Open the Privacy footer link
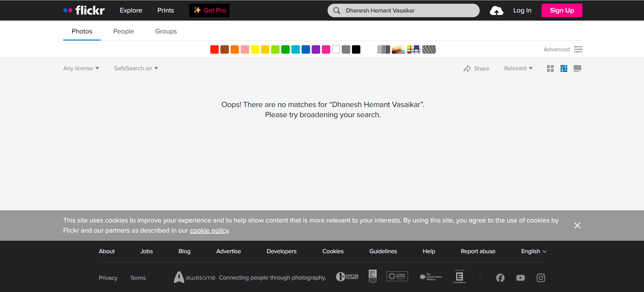Screen dimensions: 644x292 click(x=108, y=278)
